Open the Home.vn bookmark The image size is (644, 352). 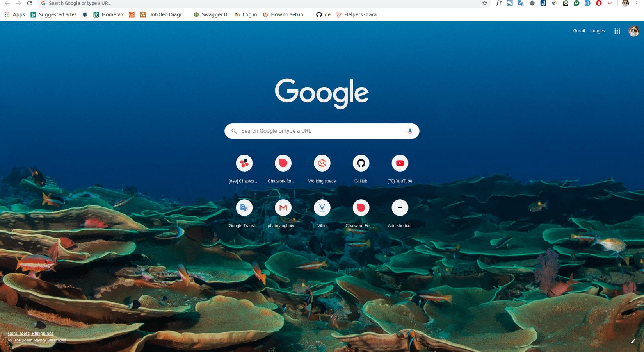(x=109, y=14)
